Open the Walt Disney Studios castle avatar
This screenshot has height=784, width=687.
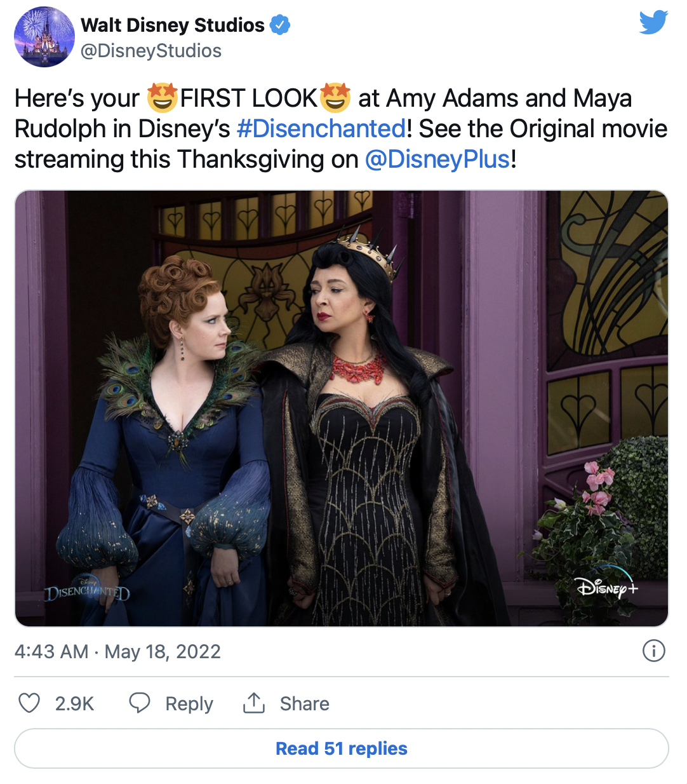click(x=44, y=37)
